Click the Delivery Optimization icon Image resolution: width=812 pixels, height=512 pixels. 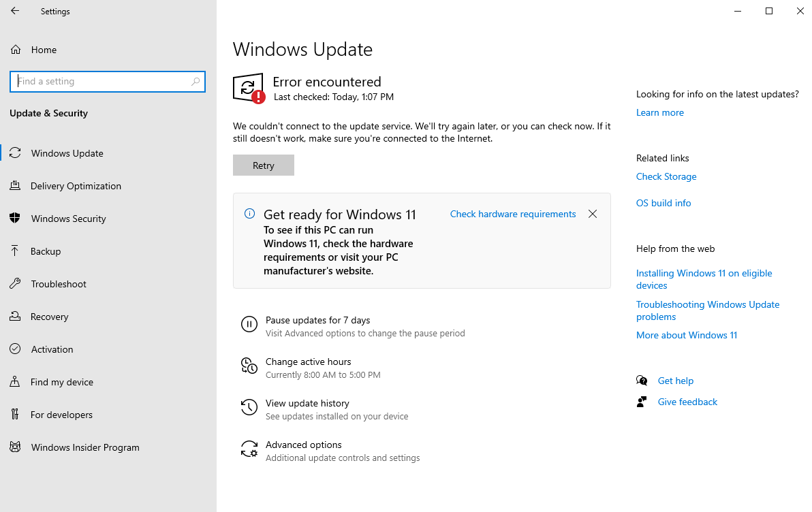coord(15,185)
